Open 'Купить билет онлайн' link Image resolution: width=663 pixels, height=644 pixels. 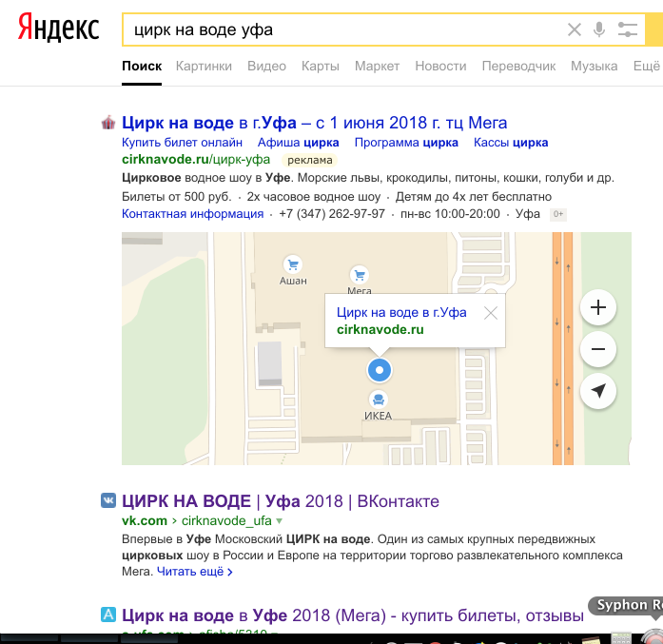(x=182, y=143)
